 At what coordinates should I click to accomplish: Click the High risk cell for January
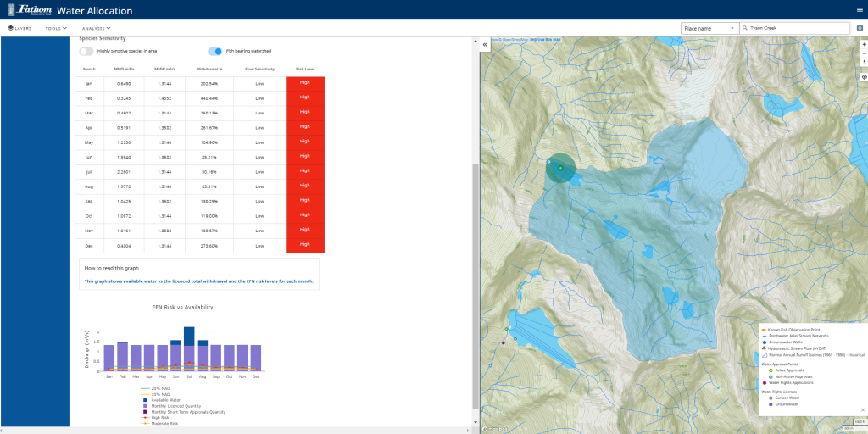coord(305,83)
